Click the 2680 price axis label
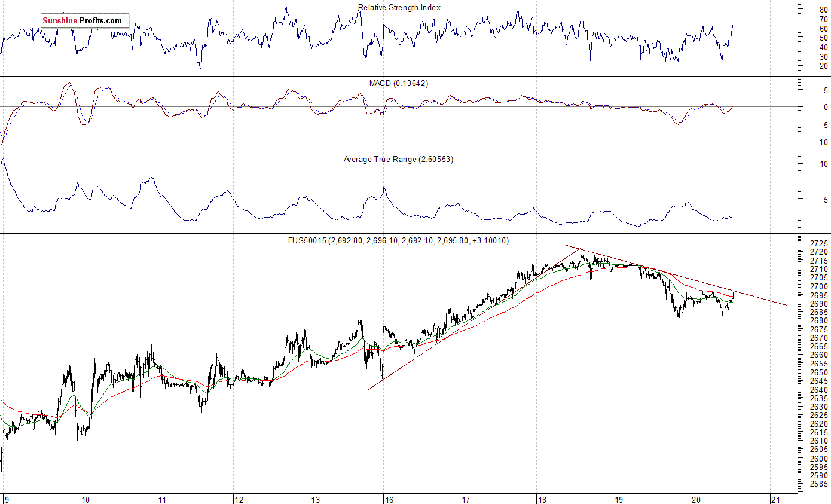831x504 pixels. pyautogui.click(x=818, y=321)
